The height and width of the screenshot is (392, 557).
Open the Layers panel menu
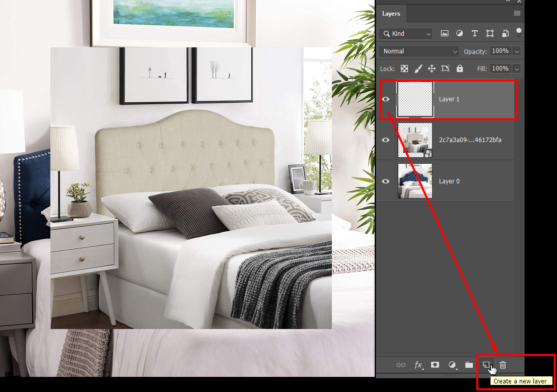click(x=517, y=14)
